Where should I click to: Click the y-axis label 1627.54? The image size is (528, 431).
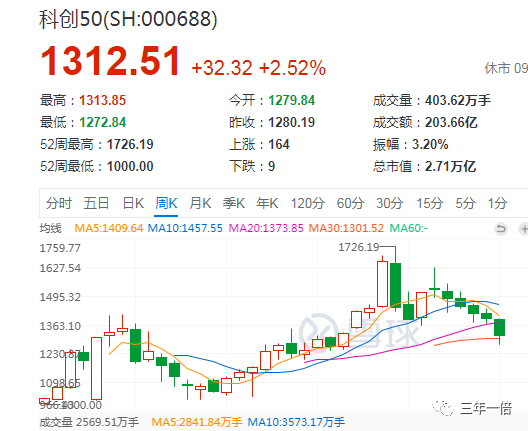coord(60,268)
